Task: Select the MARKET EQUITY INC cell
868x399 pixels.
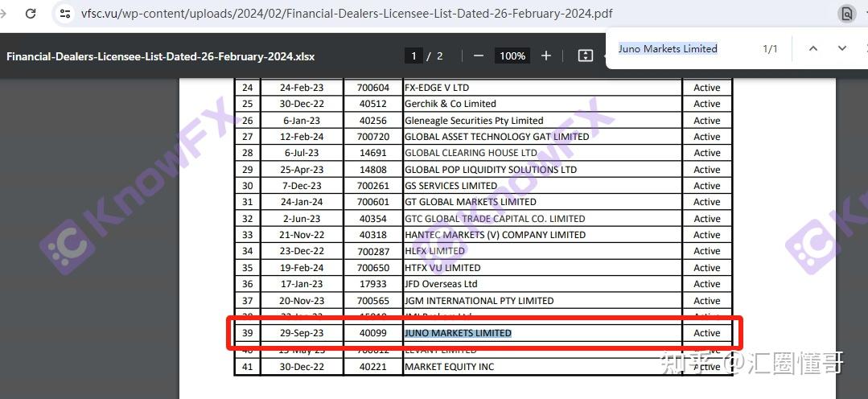Action: click(x=542, y=366)
